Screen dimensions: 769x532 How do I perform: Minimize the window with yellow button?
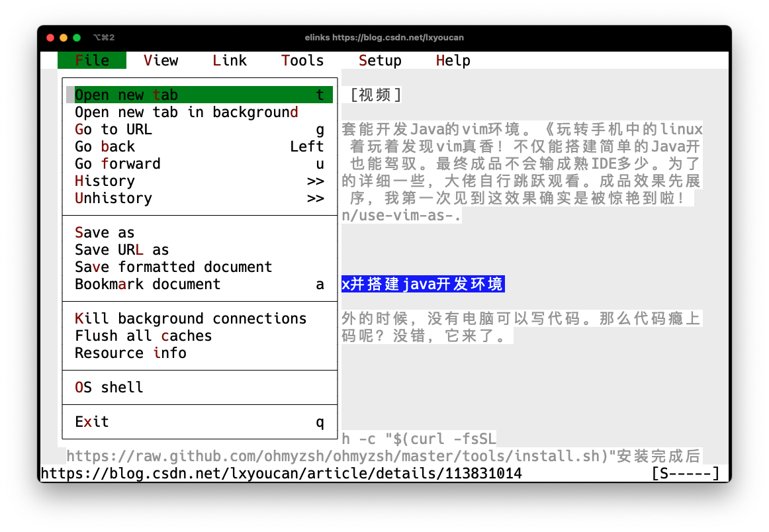point(64,38)
